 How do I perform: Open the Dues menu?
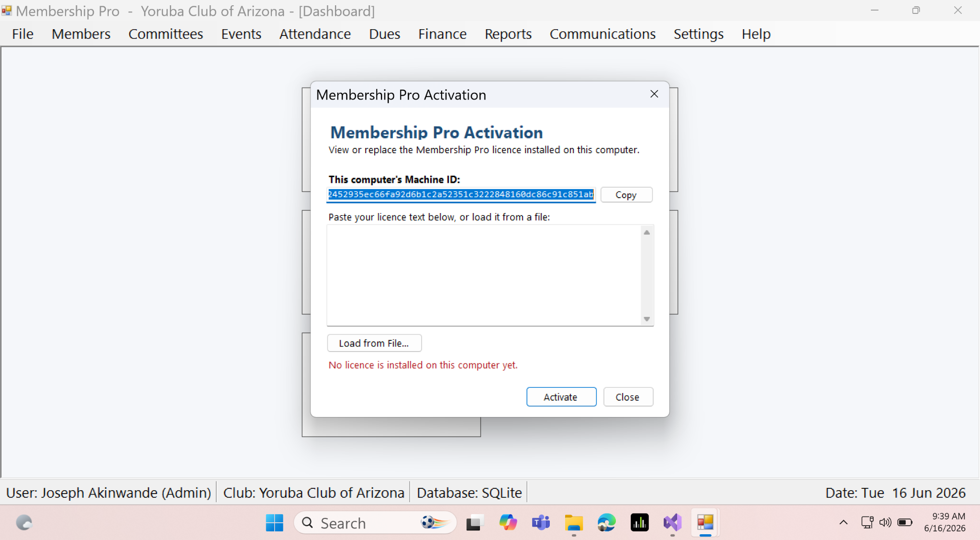tap(384, 34)
